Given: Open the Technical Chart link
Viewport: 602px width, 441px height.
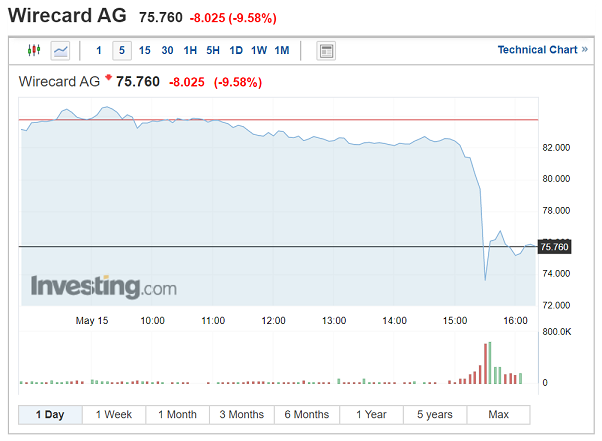Looking at the screenshot, I should click(x=537, y=50).
